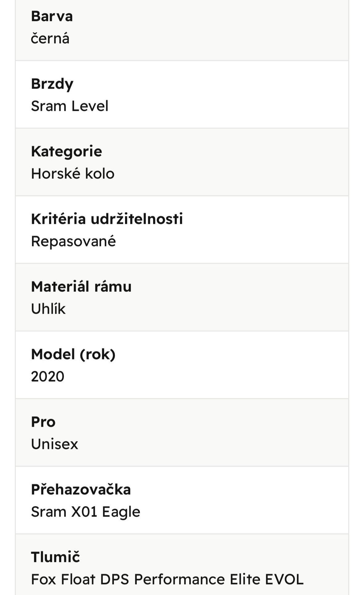This screenshot has height=595, width=364.
Task: Select the Kategorie heading
Action: pos(66,152)
